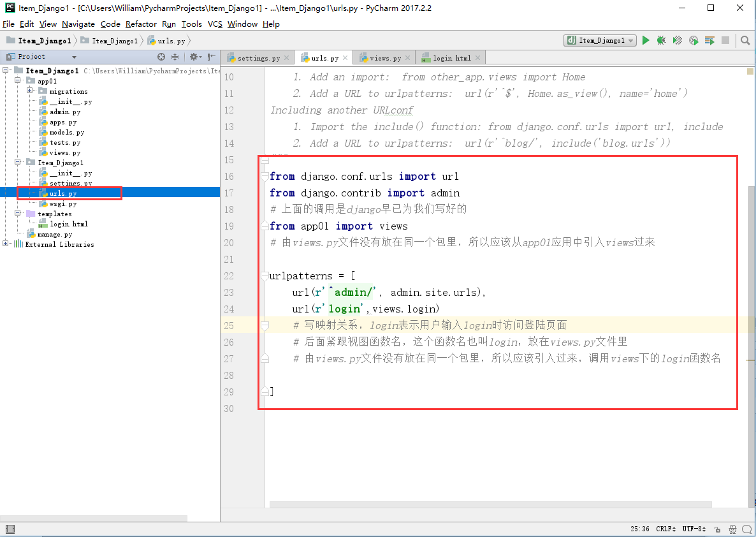Place cursor on line 24 views.login
Image resolution: width=756 pixels, height=537 pixels.
(405, 309)
